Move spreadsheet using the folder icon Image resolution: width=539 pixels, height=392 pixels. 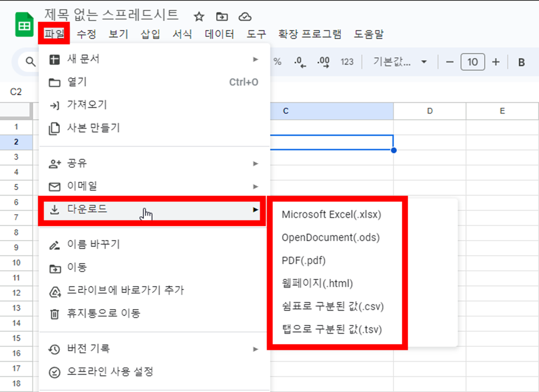221,16
